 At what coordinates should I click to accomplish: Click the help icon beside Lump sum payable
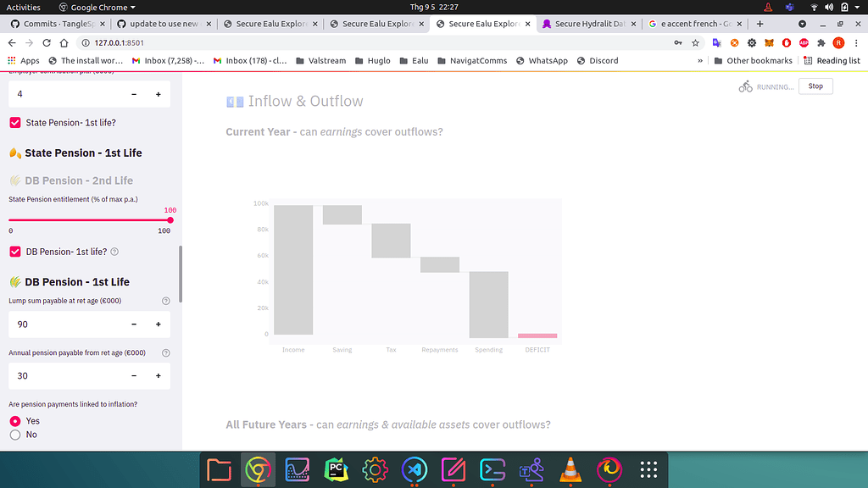[x=166, y=300]
